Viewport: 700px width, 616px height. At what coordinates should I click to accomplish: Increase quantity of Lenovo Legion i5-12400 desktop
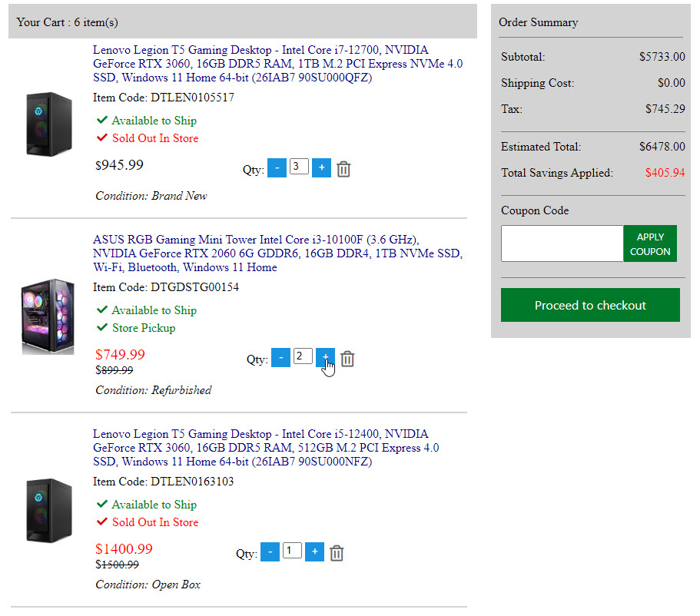point(314,552)
